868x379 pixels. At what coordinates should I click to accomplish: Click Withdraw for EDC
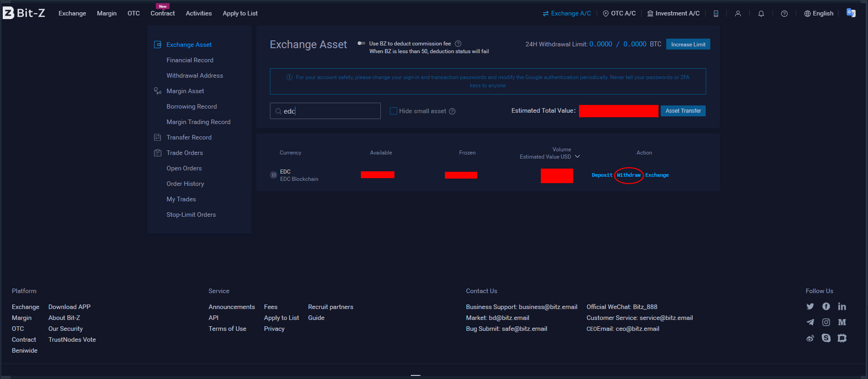click(x=629, y=175)
